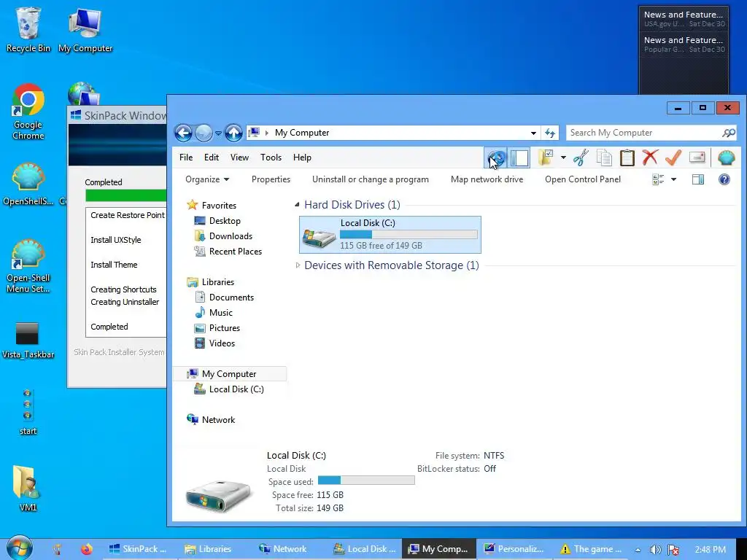Click the Action Center flag tray icon
747x560 pixels.
673,549
